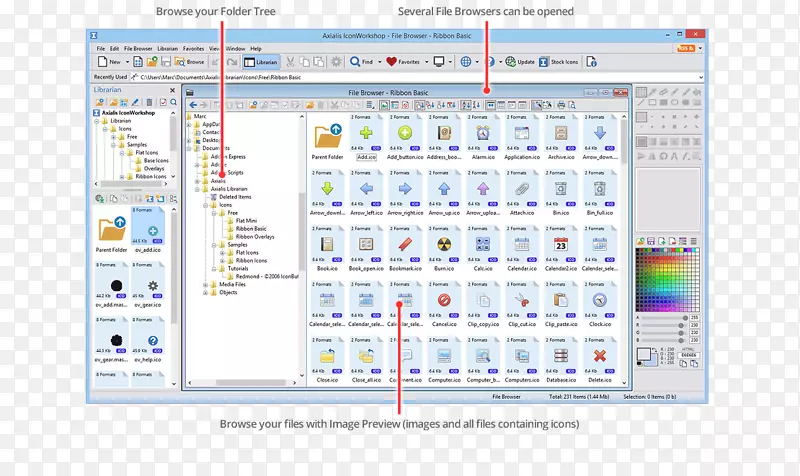800x476 pixels.
Task: Select the Delete.ico thumbnail
Action: (599, 360)
